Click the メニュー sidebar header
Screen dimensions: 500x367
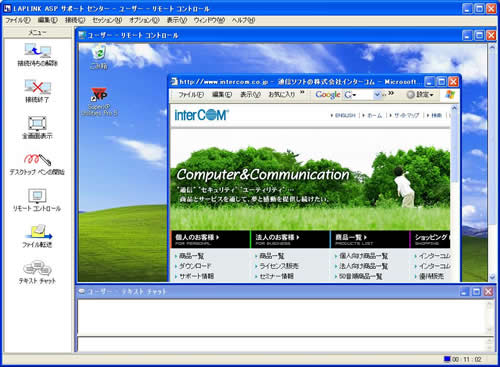point(37,32)
